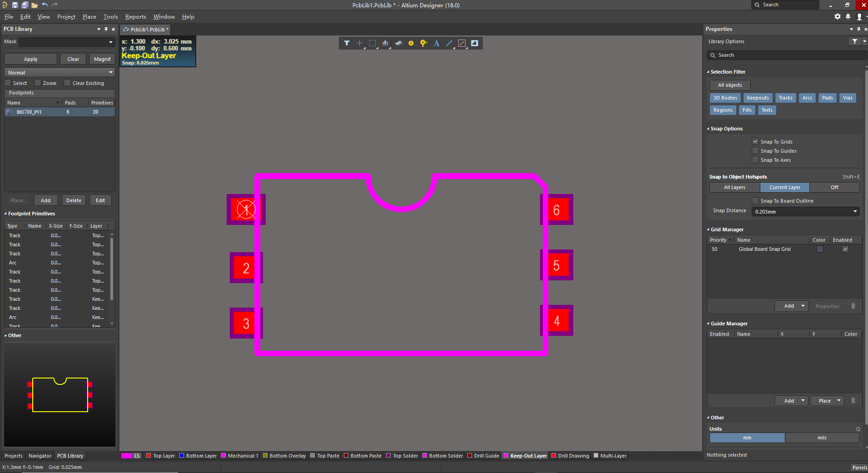Toggle the 3D Bodies selection filter
Viewport: 868px width, 473px height.
tap(725, 98)
